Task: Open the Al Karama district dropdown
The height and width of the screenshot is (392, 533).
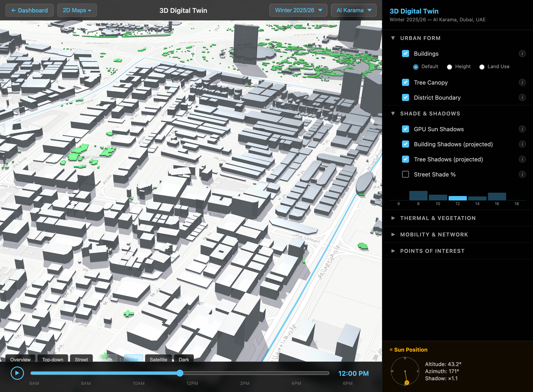Action: [x=354, y=10]
